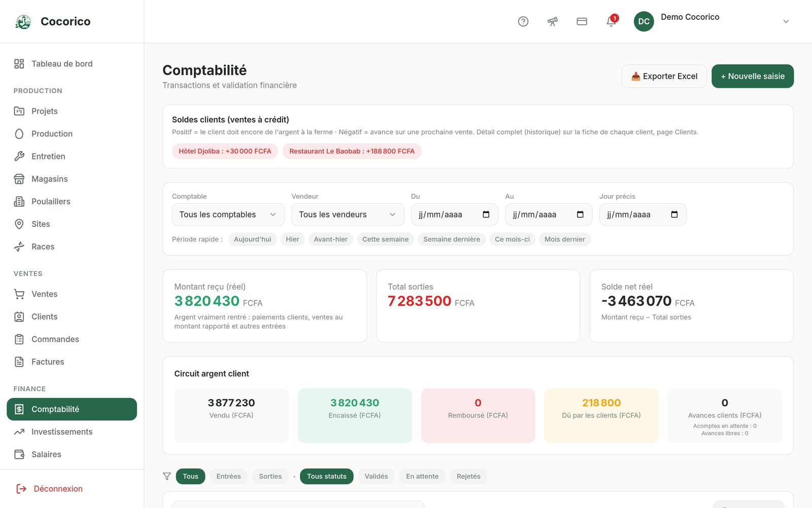The width and height of the screenshot is (812, 508).
Task: Click the Cocorico rooster logo
Action: click(x=23, y=21)
